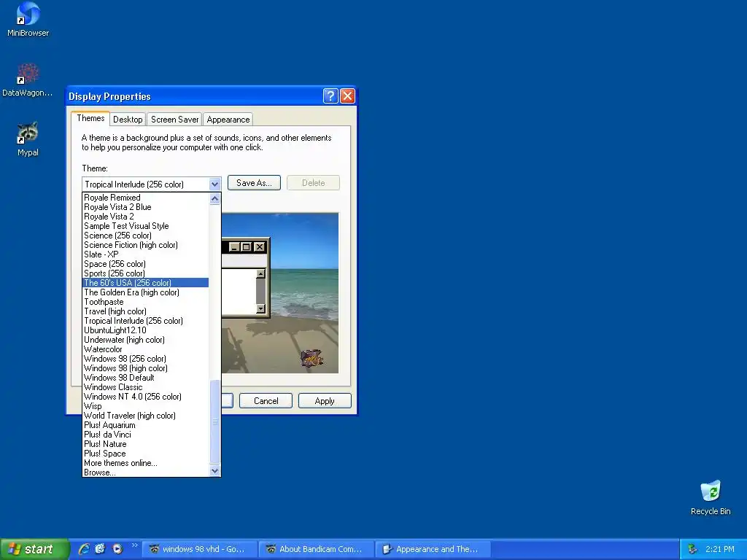The image size is (747, 560).
Task: Choose Plus! Space theme
Action: click(x=146, y=454)
